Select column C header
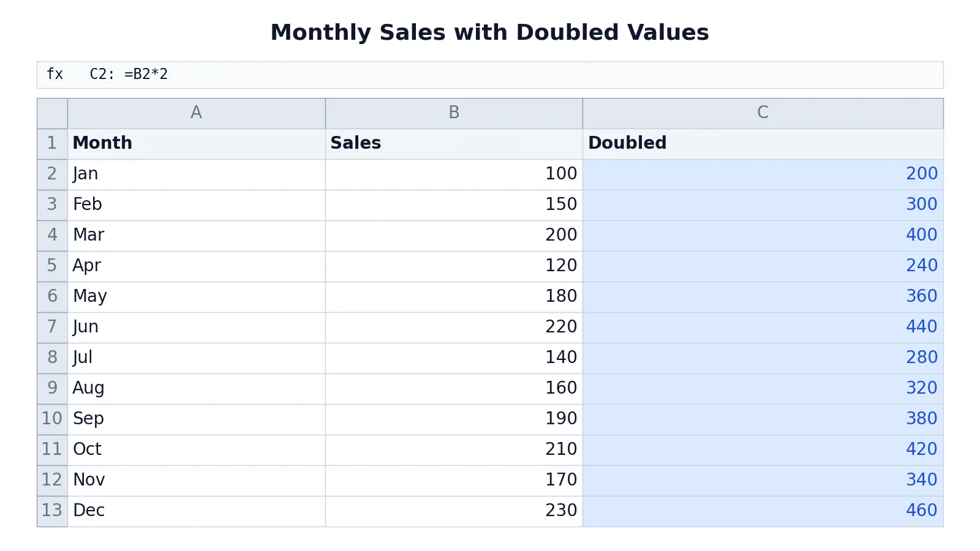The width and height of the screenshot is (980, 551). [x=763, y=113]
